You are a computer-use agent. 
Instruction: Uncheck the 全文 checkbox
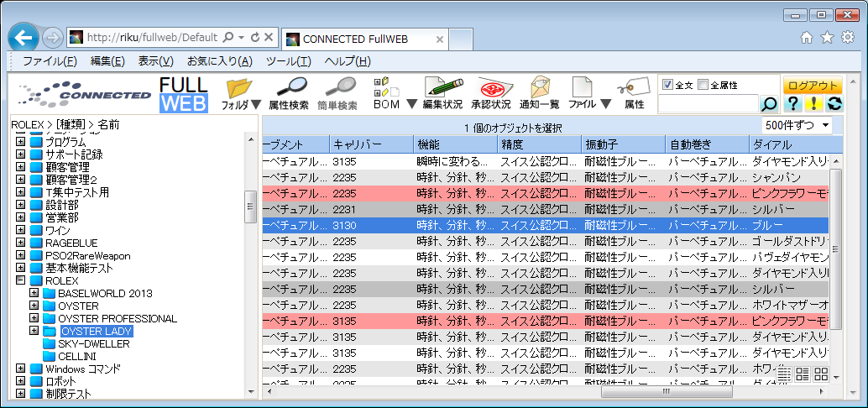pyautogui.click(x=667, y=85)
